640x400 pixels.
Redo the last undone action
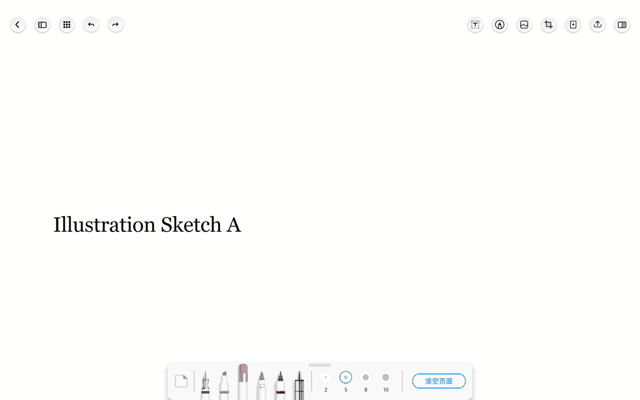pyautogui.click(x=116, y=25)
